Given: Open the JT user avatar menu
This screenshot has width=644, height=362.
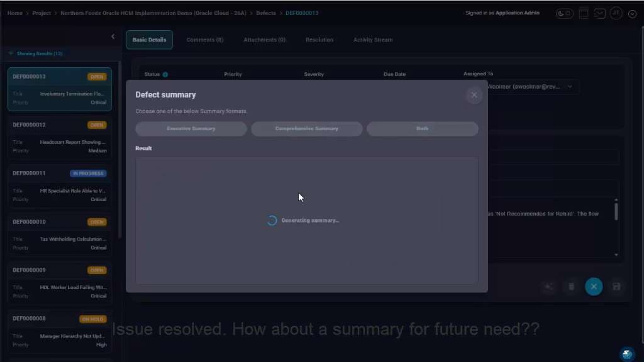Looking at the screenshot, I should pyautogui.click(x=616, y=13).
